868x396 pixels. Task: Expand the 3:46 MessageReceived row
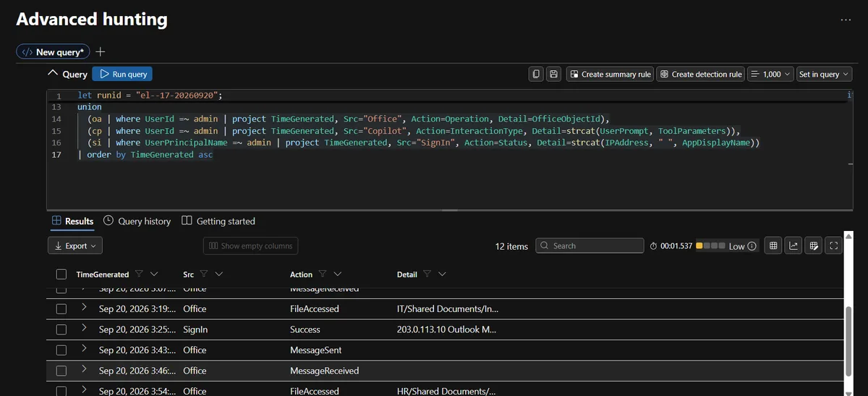[84, 370]
